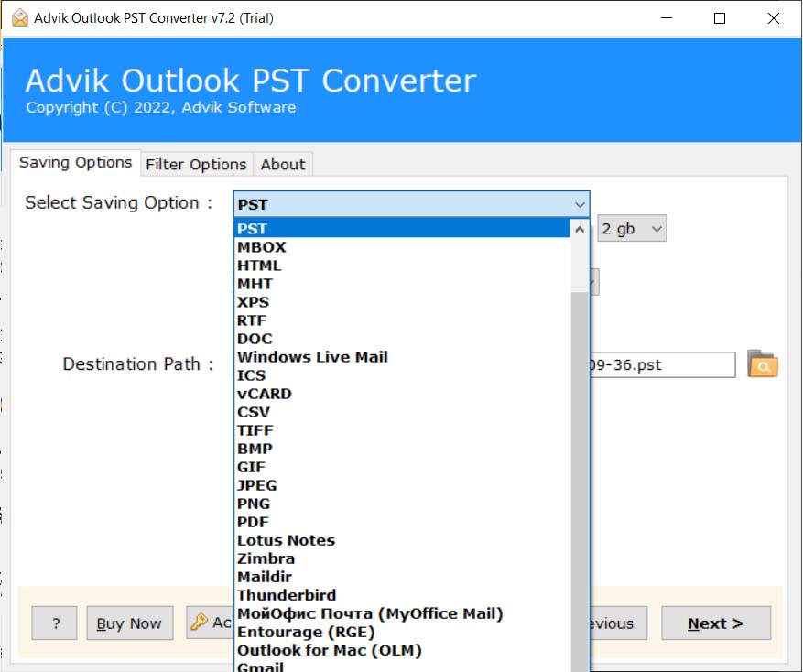Select PDF saving option
803x672 pixels.
point(402,522)
